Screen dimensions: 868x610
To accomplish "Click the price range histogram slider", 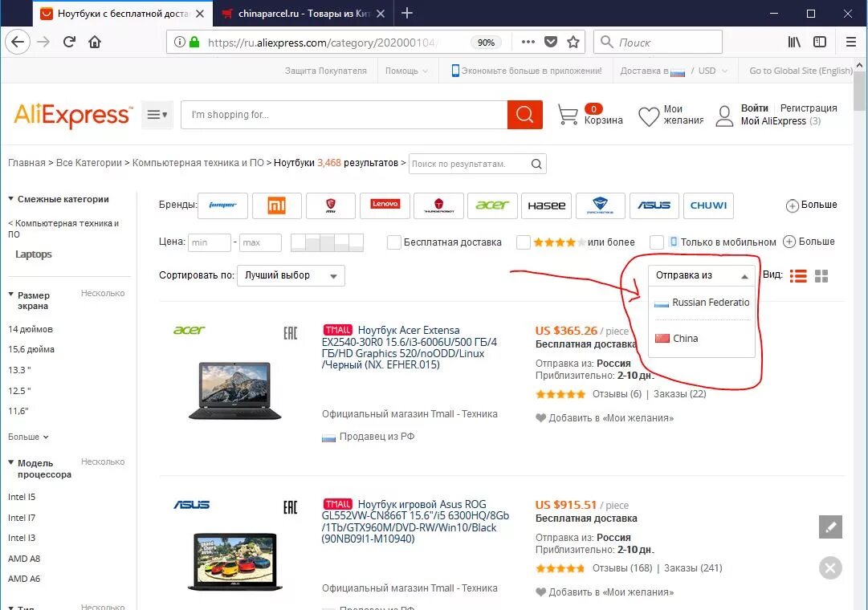I will (x=327, y=242).
